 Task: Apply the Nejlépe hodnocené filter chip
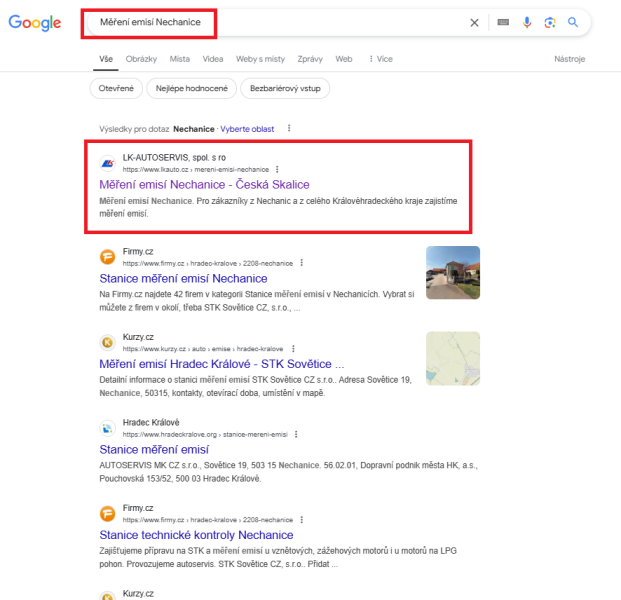click(192, 88)
